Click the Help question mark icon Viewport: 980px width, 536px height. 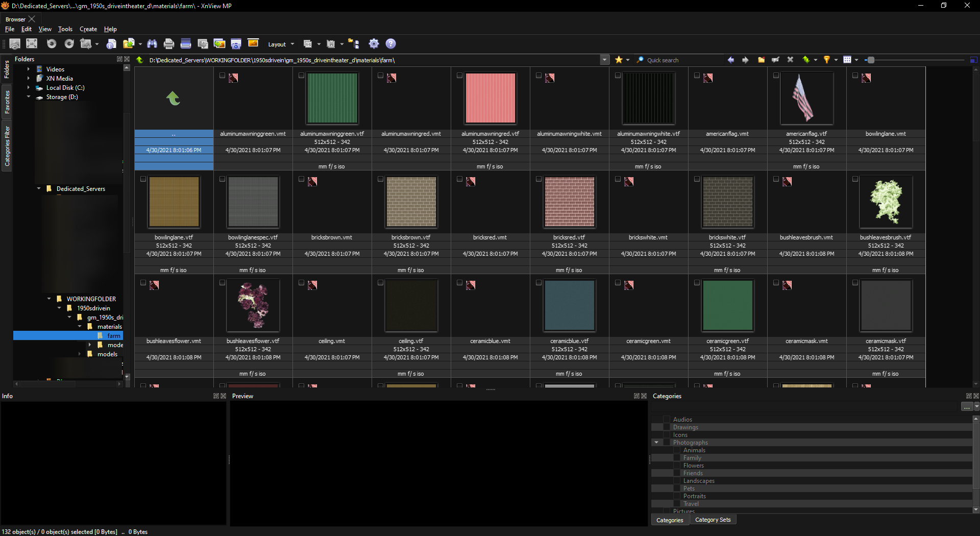click(390, 44)
